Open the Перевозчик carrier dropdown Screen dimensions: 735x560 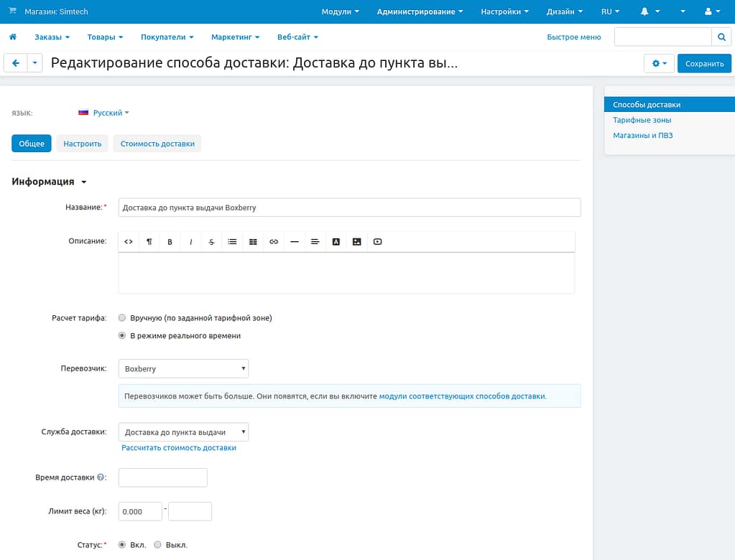point(183,369)
